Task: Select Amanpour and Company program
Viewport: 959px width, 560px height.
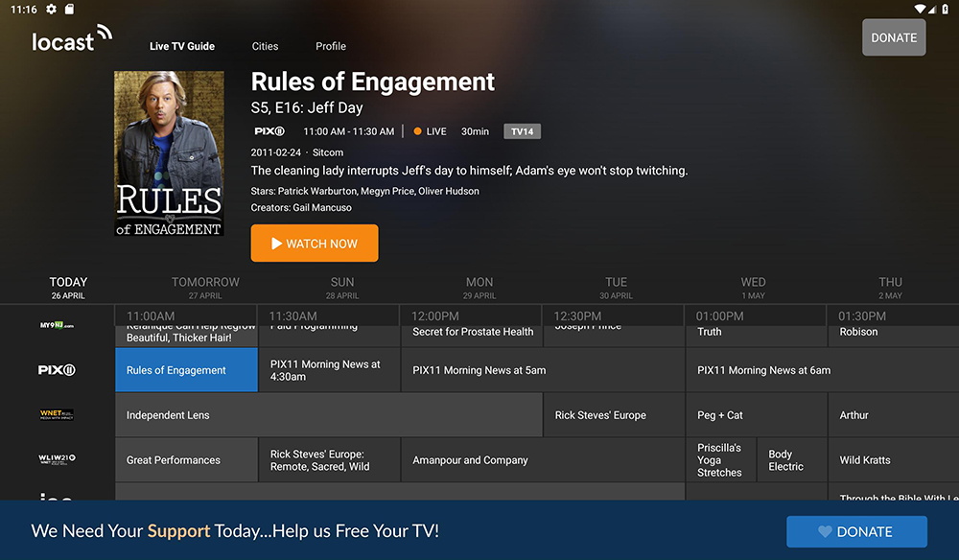Action: 543,459
